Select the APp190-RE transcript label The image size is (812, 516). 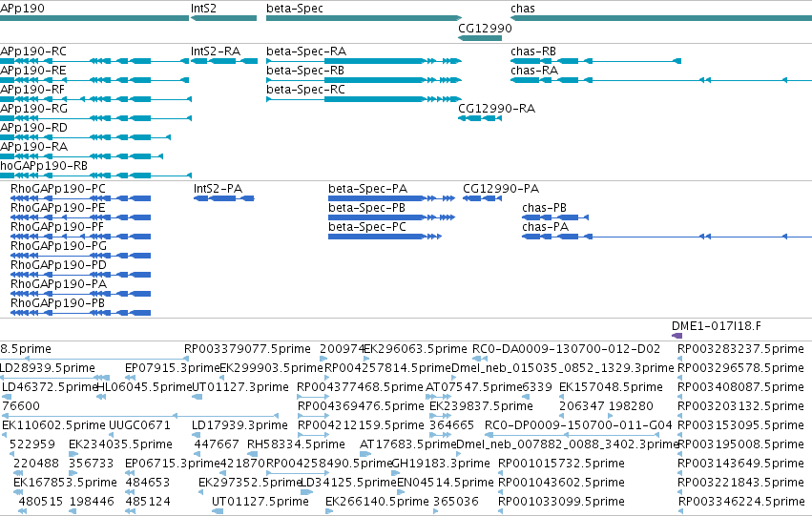click(33, 71)
